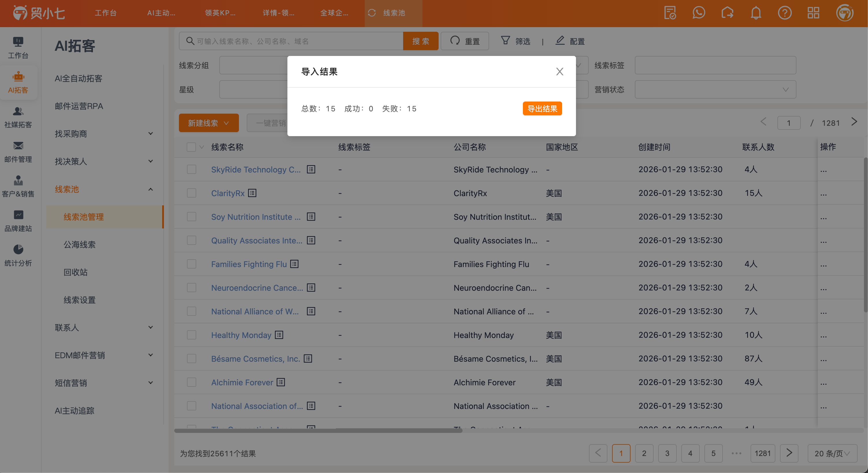868x473 pixels.
Task: Check the Neuroendocrine Cancer row checkbox
Action: 191,288
